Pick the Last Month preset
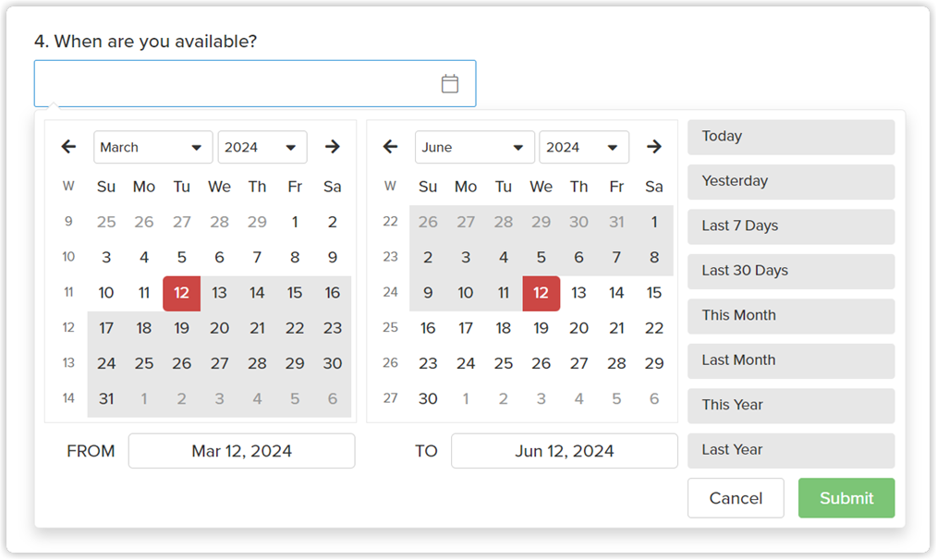Image resolution: width=937 pixels, height=560 pixels. (x=791, y=361)
